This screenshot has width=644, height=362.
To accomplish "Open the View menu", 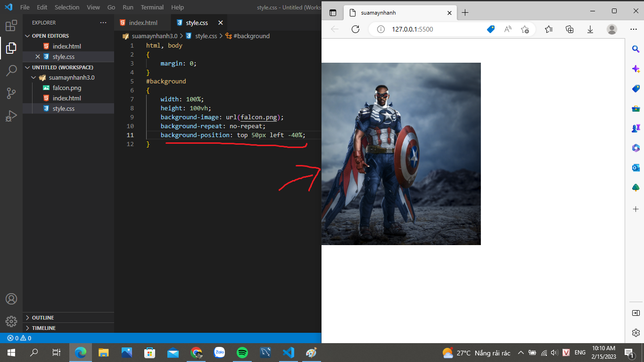I will click(x=93, y=8).
